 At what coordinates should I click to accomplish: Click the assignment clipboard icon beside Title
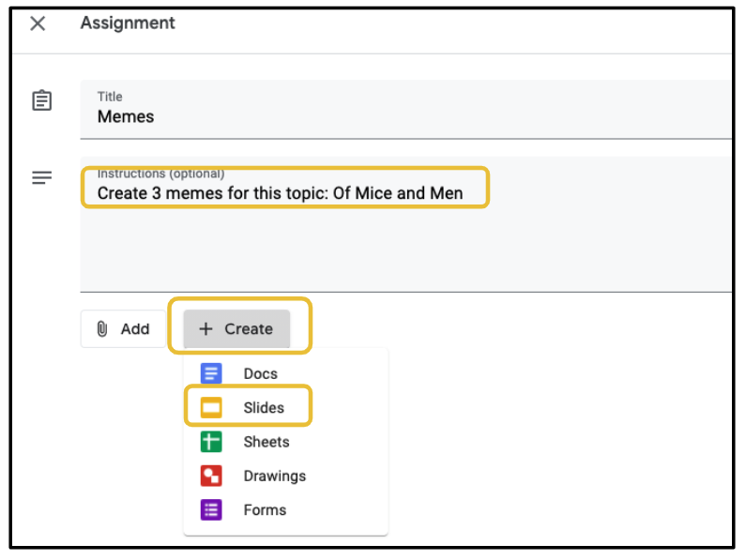pos(41,100)
